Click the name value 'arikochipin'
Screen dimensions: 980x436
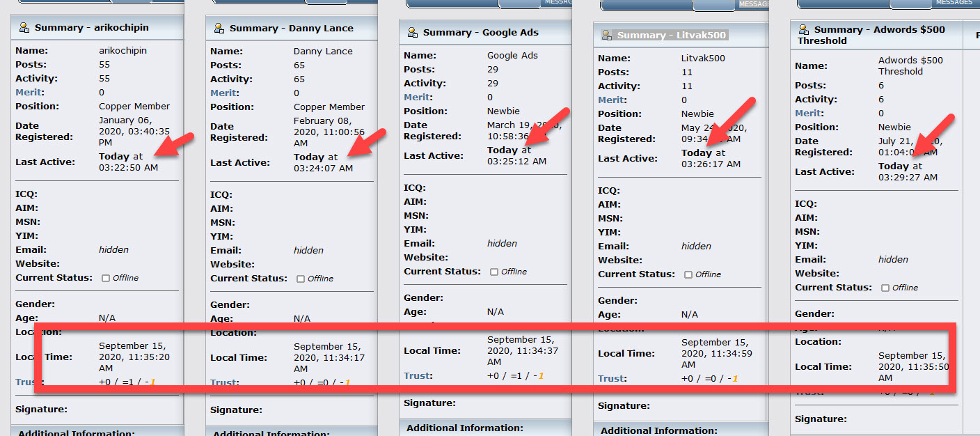[x=123, y=51]
